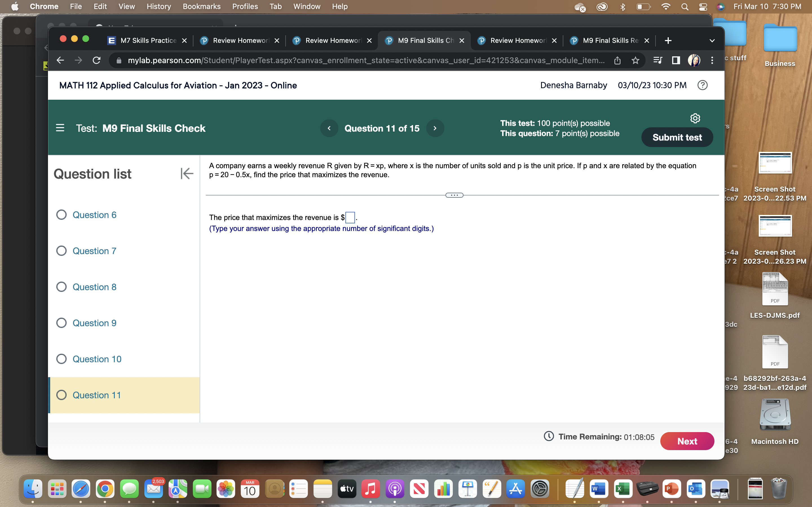Go to the previous question chevron
812x507 pixels.
click(x=329, y=128)
